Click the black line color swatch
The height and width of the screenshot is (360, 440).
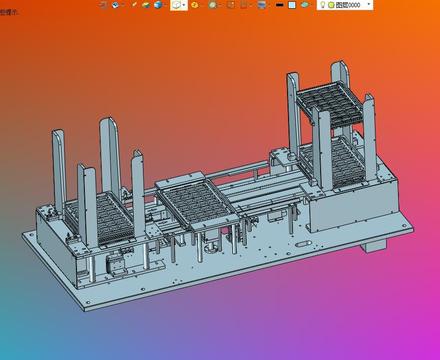(280, 5)
